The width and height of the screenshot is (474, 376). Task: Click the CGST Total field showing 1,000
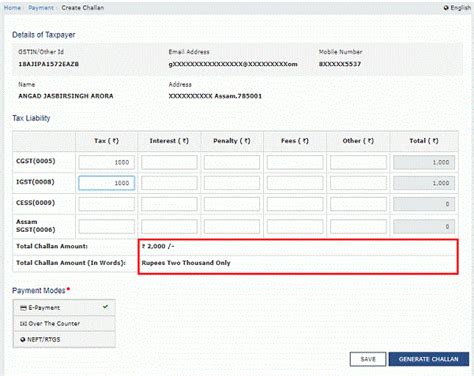coord(424,162)
